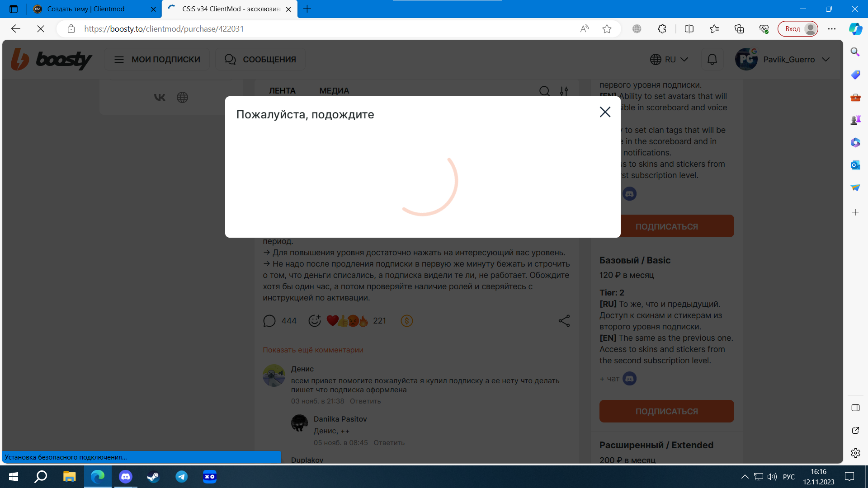
Task: Open browser essentials heart icon
Action: click(x=764, y=29)
